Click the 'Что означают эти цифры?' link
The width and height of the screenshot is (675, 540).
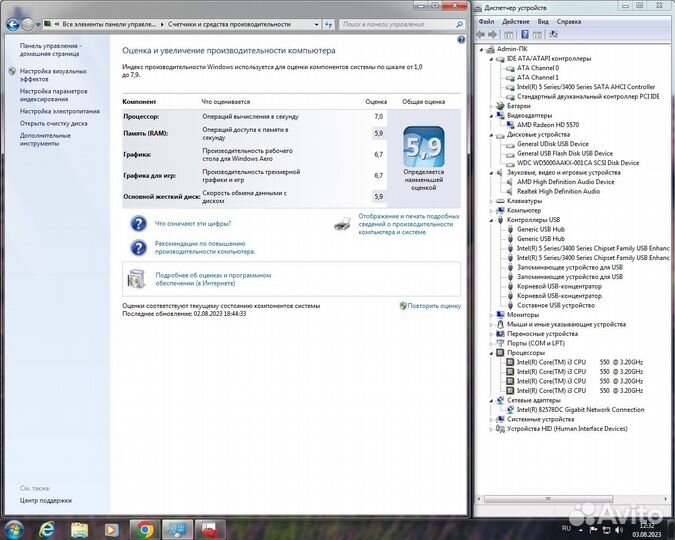[x=193, y=224]
